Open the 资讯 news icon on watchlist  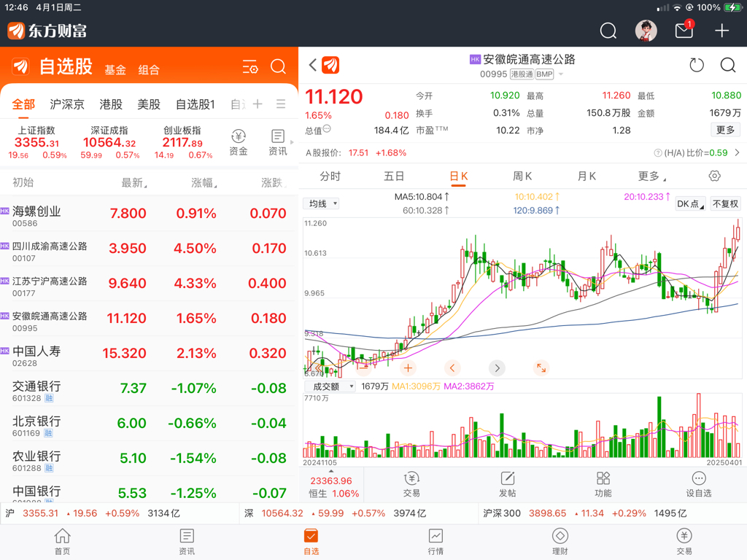[278, 142]
